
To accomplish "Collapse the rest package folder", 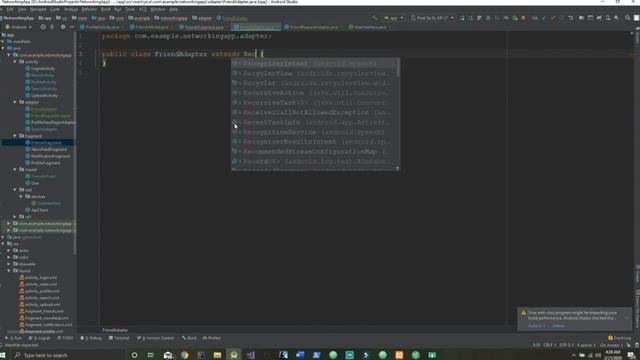I will coord(15,190).
